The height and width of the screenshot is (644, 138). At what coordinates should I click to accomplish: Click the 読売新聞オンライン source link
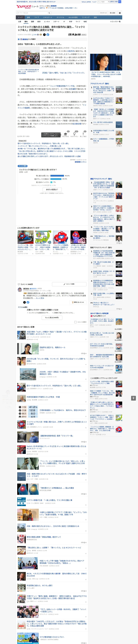(x=80, y=162)
